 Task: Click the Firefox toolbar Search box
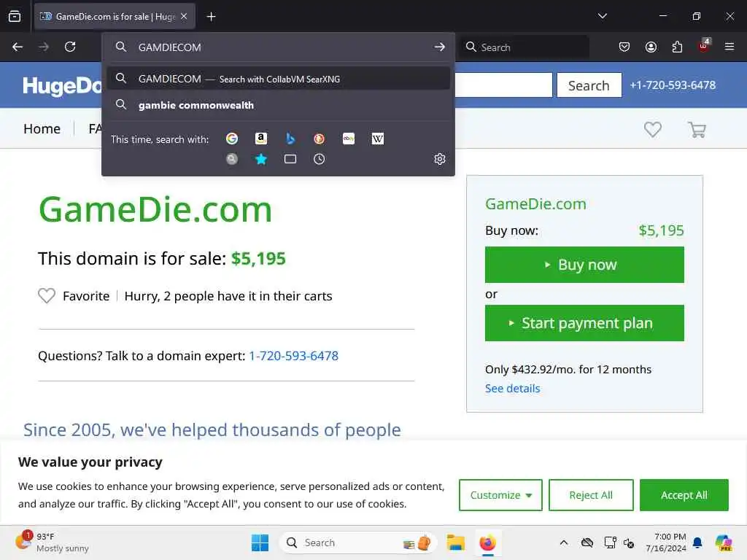click(524, 47)
